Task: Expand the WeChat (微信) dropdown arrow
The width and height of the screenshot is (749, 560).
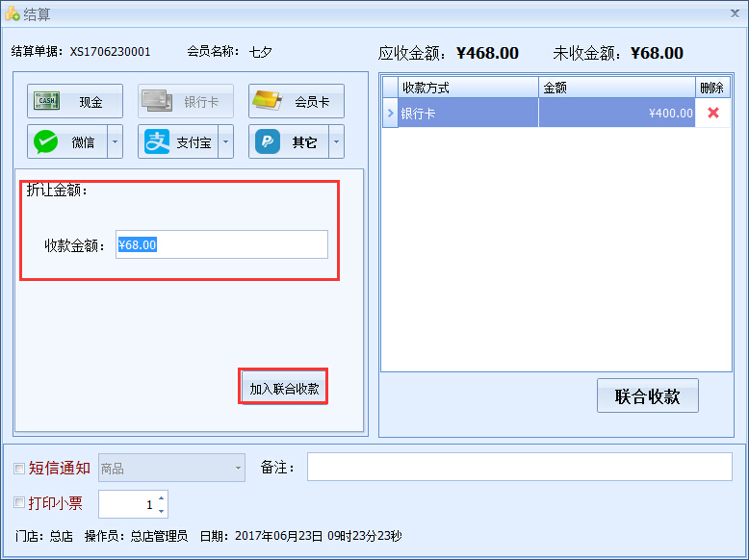Action: click(116, 142)
